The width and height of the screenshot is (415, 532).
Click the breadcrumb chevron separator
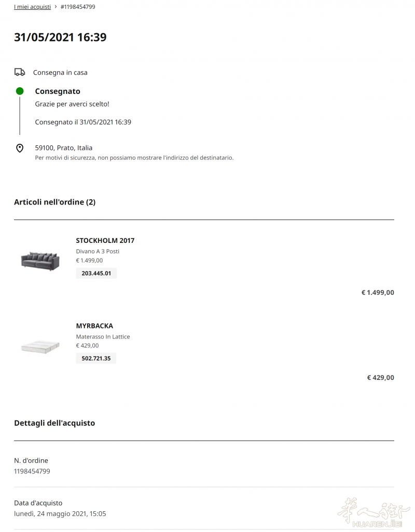click(x=56, y=7)
